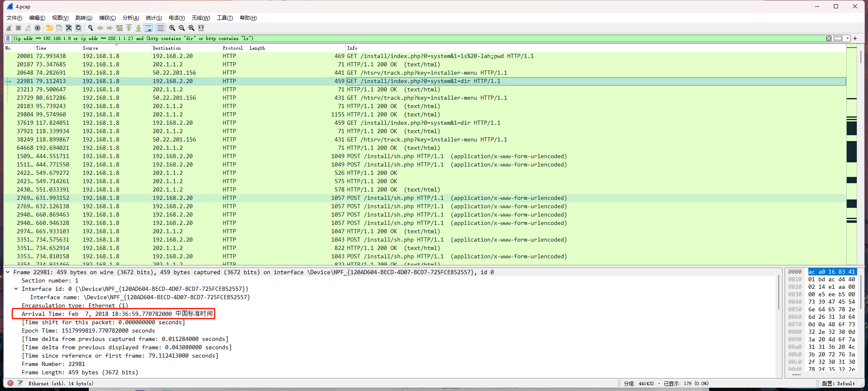Open the 无线(W) menu
Image resolution: width=868 pixels, height=391 pixels.
coord(201,18)
